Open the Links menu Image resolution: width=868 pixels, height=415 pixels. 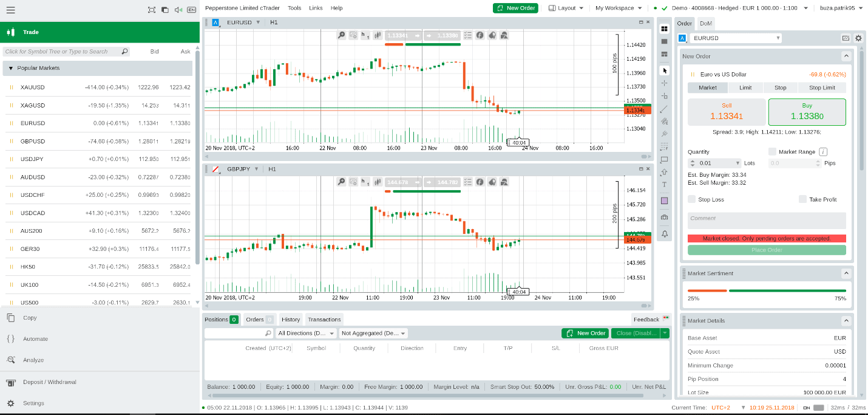pyautogui.click(x=316, y=8)
